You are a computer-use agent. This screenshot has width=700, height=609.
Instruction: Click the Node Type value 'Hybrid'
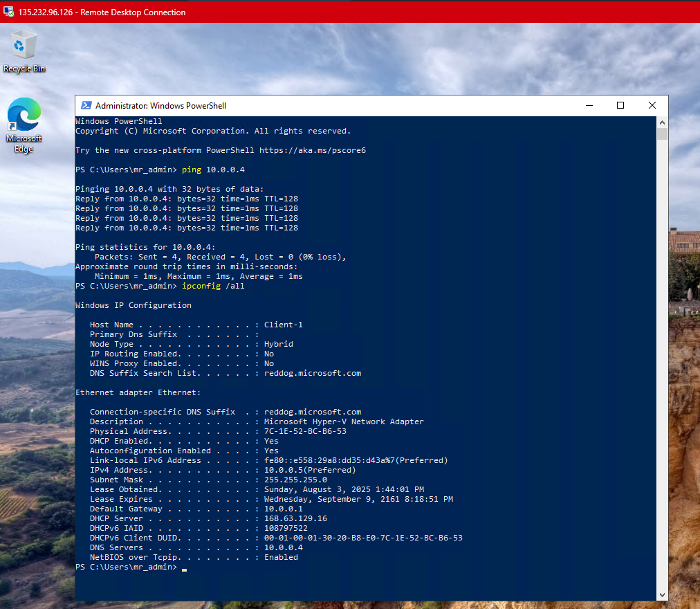click(x=279, y=344)
